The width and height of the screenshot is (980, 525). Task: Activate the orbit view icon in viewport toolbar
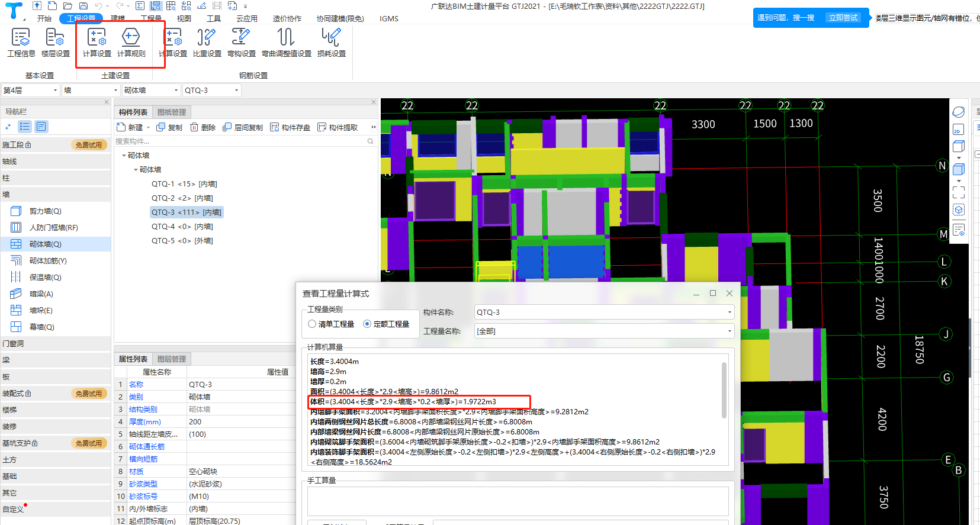959,112
